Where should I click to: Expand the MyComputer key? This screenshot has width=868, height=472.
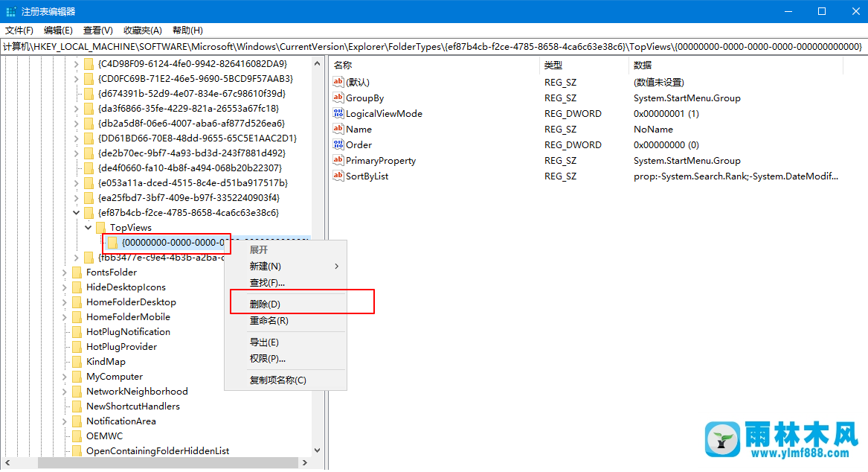(x=65, y=377)
